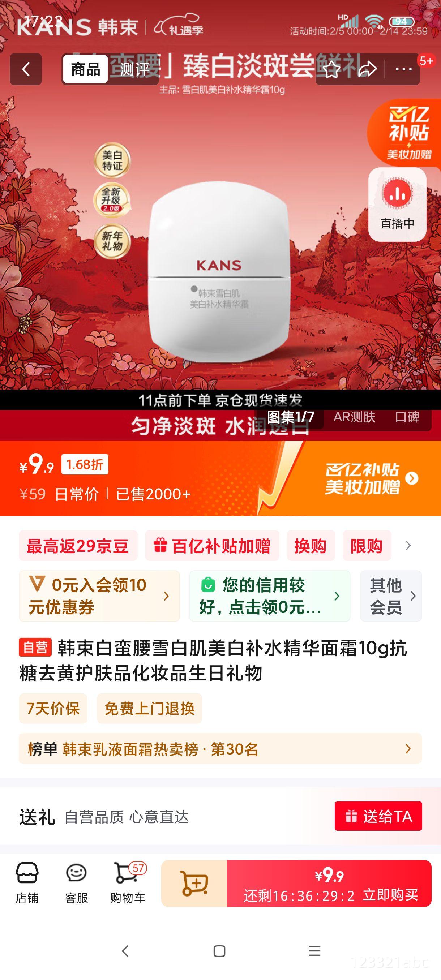The height and width of the screenshot is (980, 441).
Task: Tap the share arrow icon
Action: click(368, 69)
